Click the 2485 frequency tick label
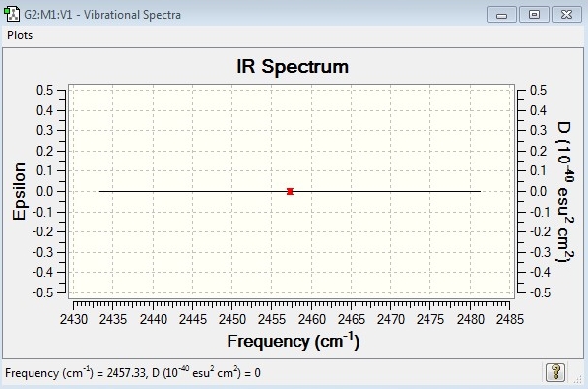This screenshot has width=588, height=389. [509, 320]
